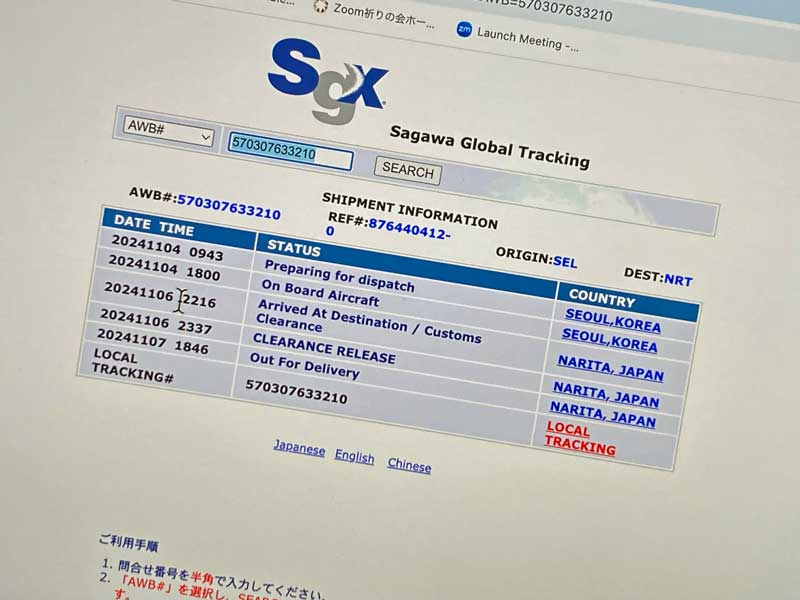
Task: Expand the AWB# search type dropdown
Action: tap(168, 131)
